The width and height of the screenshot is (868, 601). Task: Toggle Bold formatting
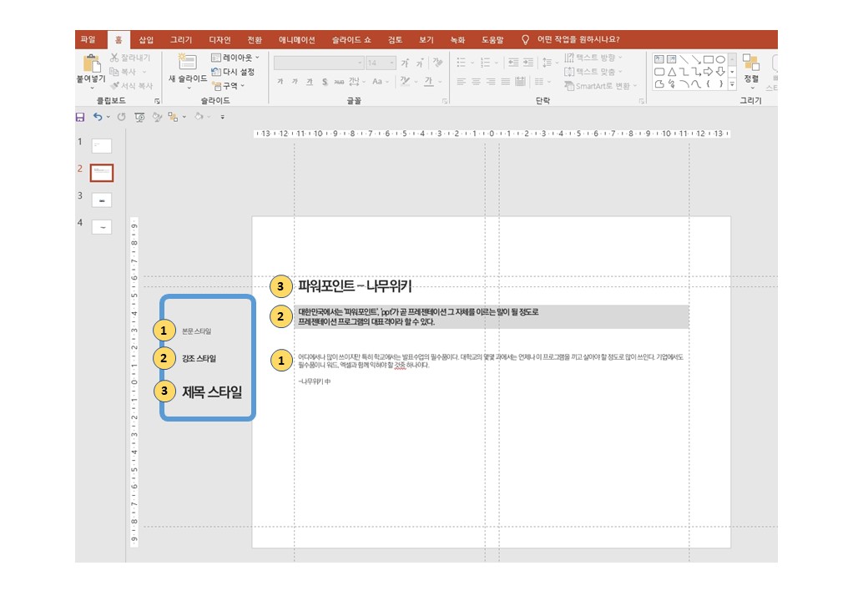point(280,82)
